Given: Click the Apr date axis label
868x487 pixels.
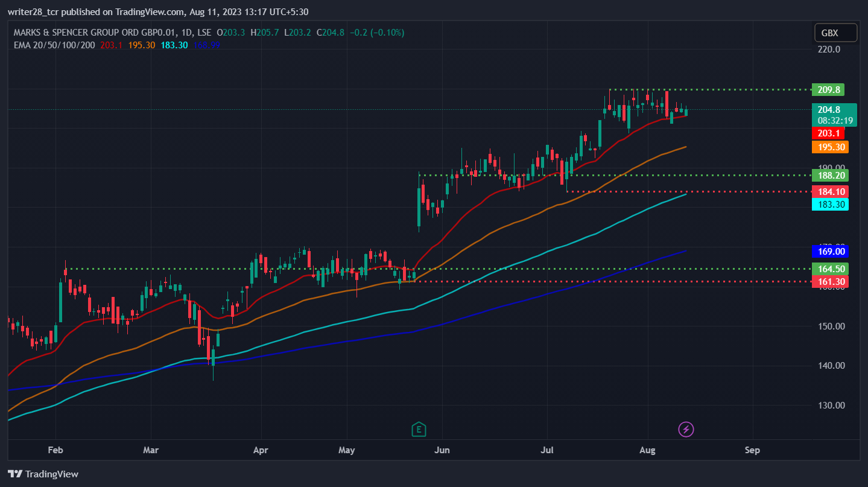Looking at the screenshot, I should (x=261, y=450).
